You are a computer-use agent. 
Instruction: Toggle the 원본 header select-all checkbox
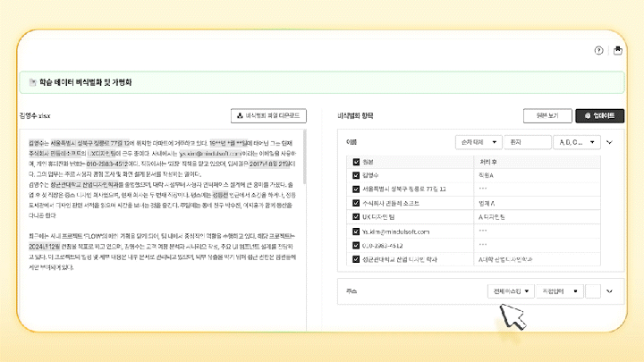point(356,162)
